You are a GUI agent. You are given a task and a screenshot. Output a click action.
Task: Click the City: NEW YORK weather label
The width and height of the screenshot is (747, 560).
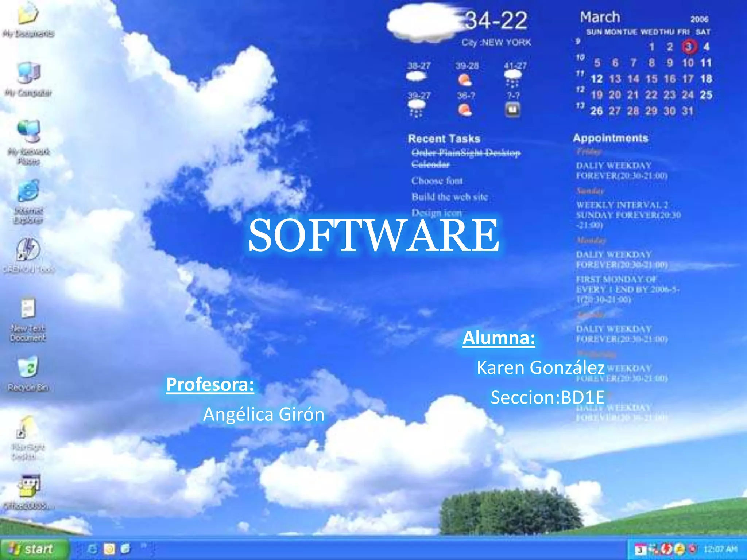[x=496, y=43]
